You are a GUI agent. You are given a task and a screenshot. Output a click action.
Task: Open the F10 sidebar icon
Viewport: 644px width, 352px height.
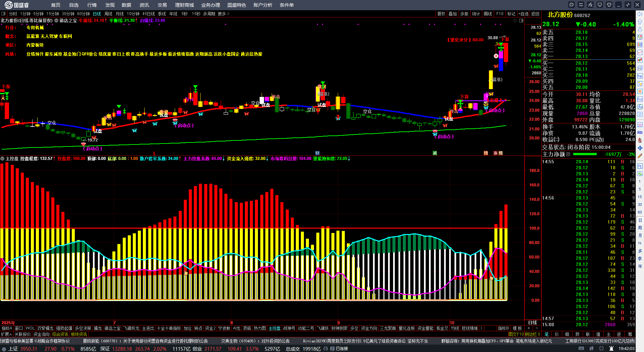640,76
